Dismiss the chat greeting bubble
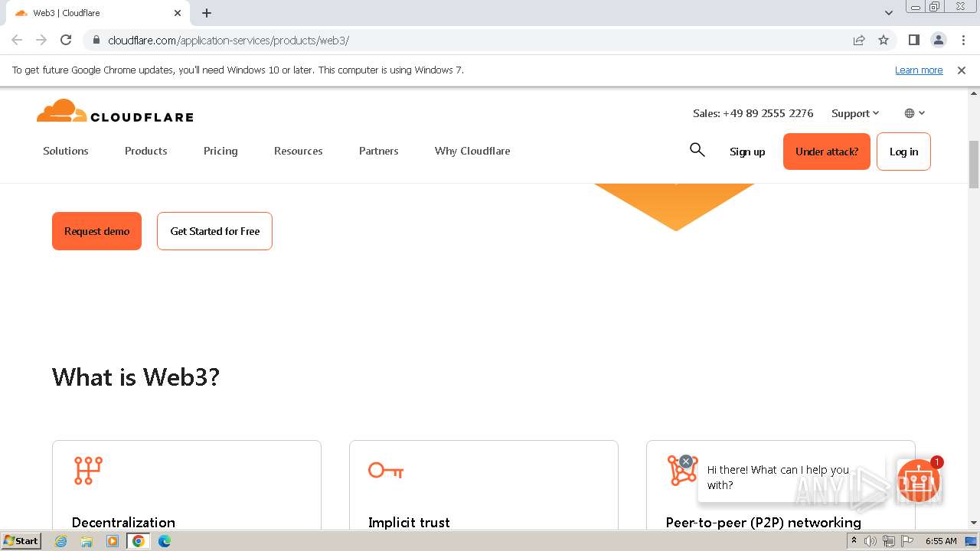 686,461
